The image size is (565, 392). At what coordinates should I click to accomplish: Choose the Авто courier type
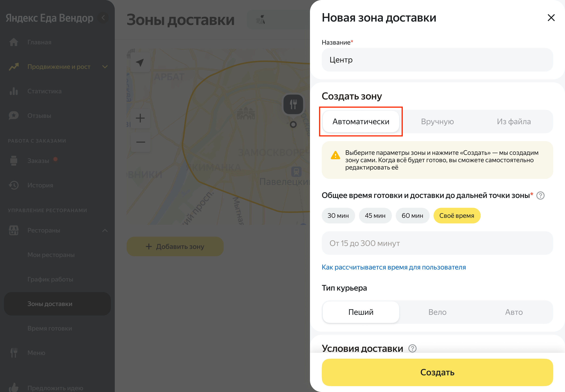pyautogui.click(x=514, y=312)
